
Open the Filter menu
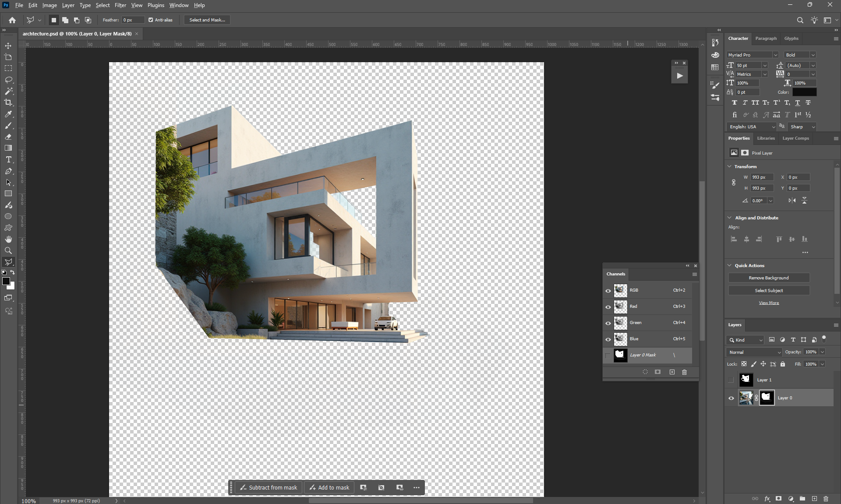point(120,5)
